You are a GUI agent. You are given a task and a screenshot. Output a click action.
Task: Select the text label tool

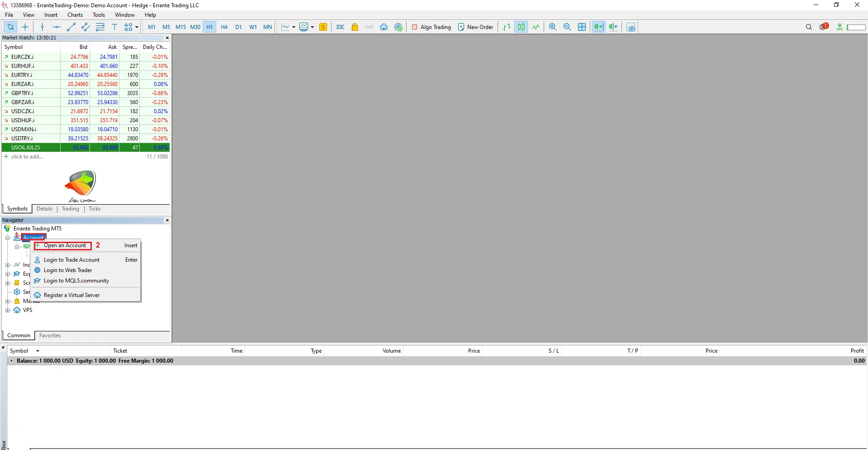[x=114, y=27]
